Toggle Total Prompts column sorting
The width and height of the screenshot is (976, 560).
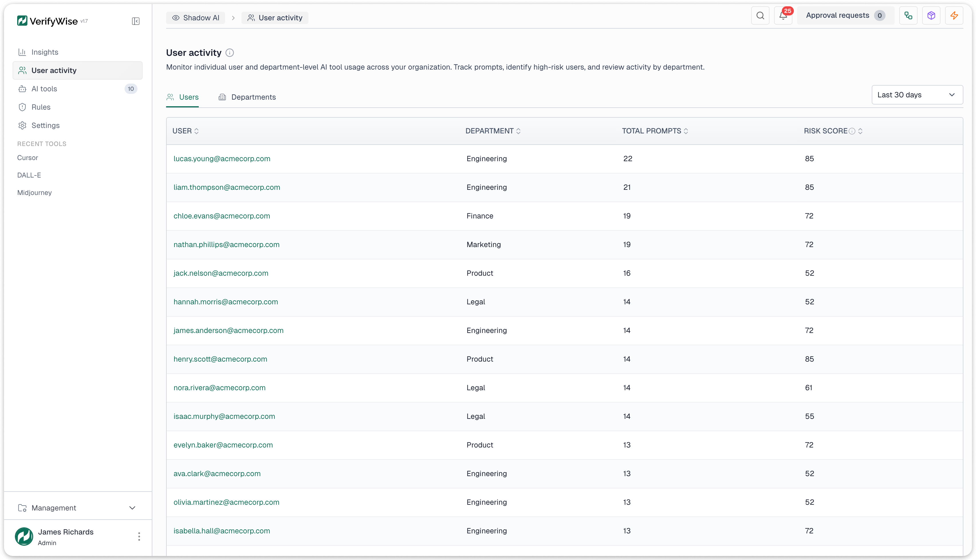click(x=687, y=131)
